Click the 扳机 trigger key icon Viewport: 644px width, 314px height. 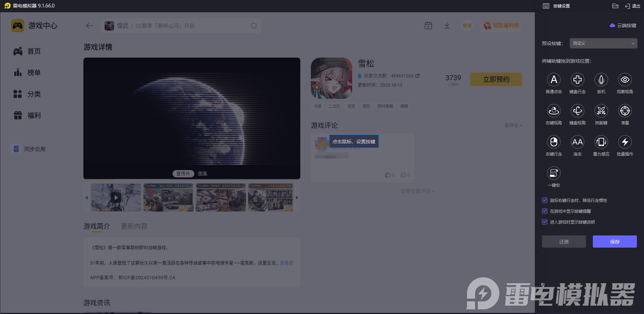tap(601, 80)
